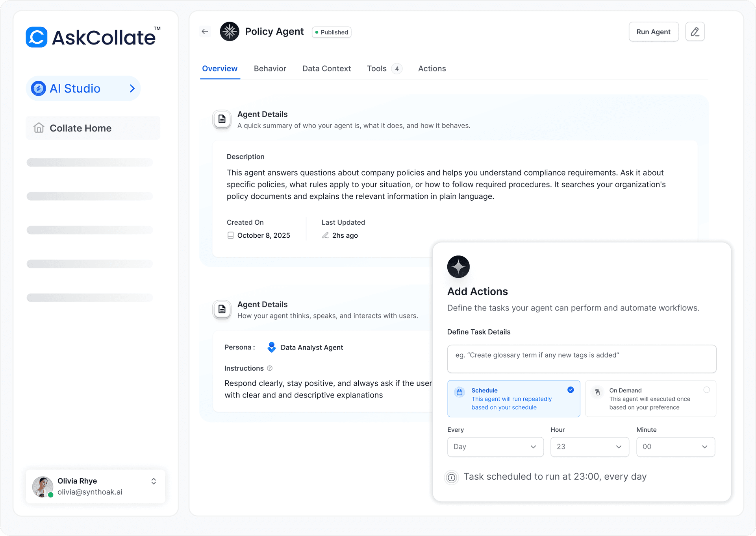
Task: Switch to the Behavior tab
Action: click(270, 68)
